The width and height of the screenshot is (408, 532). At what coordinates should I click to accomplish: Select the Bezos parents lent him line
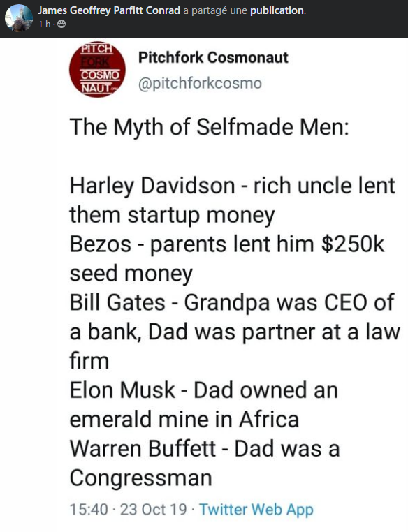[227, 258]
